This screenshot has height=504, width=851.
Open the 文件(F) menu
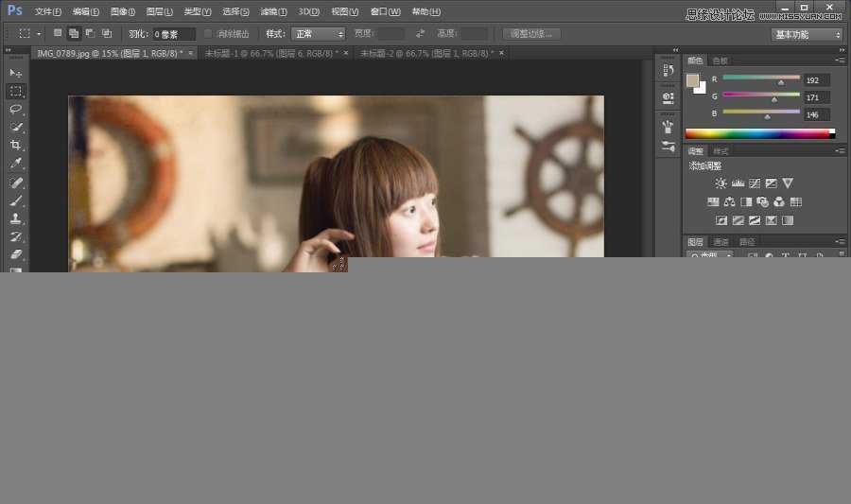pos(48,11)
